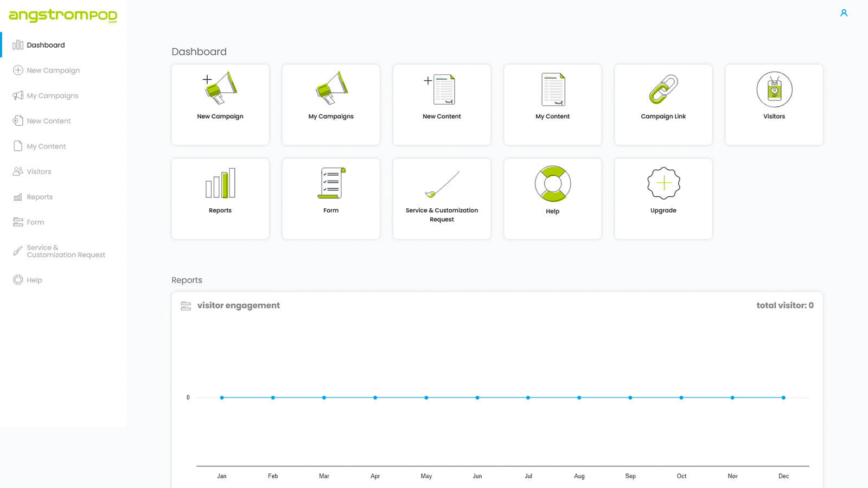Viewport: 868px width, 488px height.
Task: Click the angstromPOD logo
Action: click(x=63, y=15)
